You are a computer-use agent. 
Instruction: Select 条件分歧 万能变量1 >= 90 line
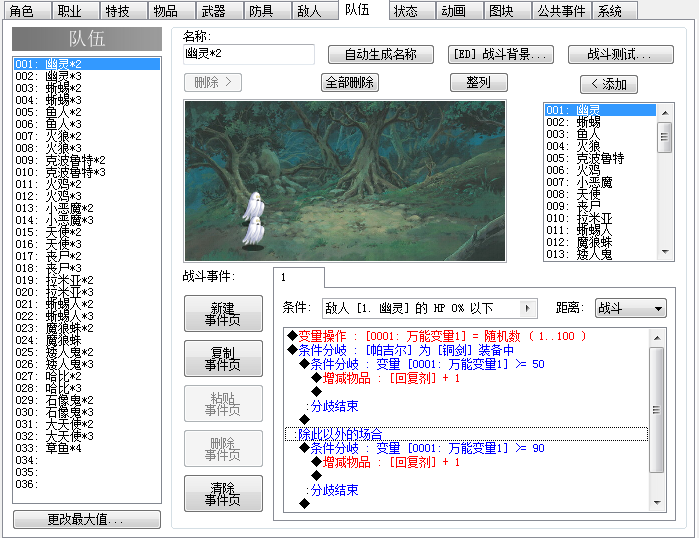coord(466,448)
